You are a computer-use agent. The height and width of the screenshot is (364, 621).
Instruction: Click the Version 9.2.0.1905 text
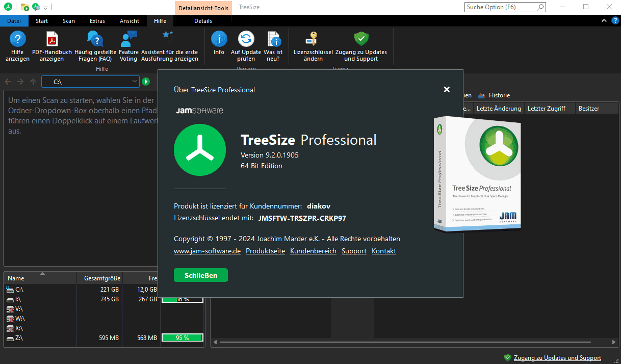coord(270,155)
